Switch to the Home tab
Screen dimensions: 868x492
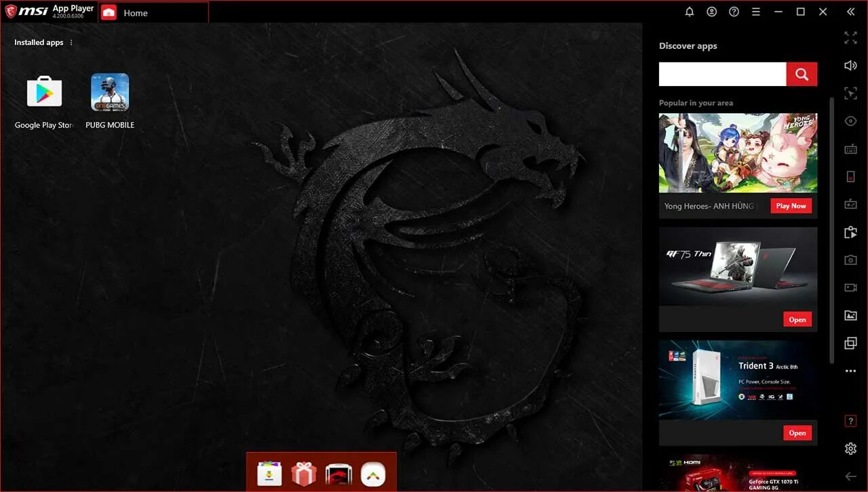(x=135, y=12)
